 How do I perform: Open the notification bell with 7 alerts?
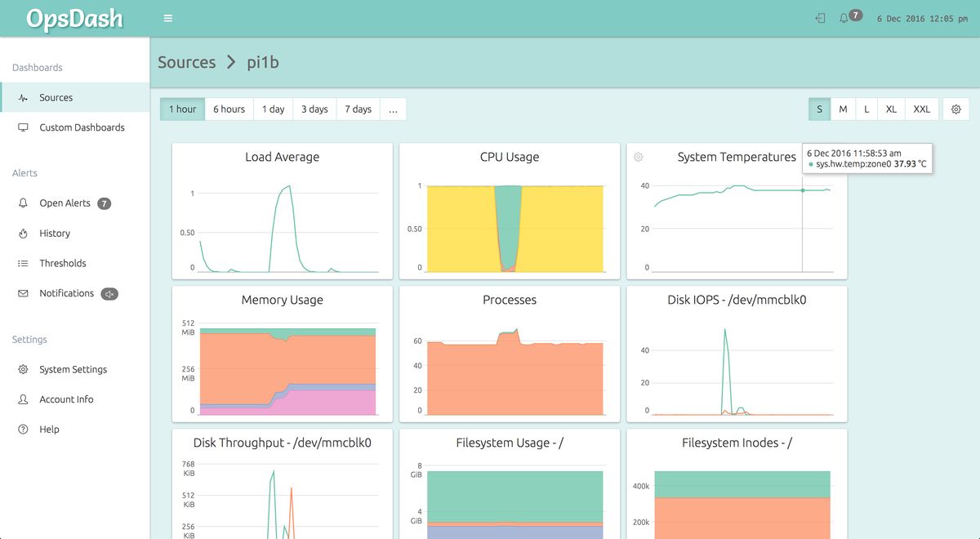(848, 17)
